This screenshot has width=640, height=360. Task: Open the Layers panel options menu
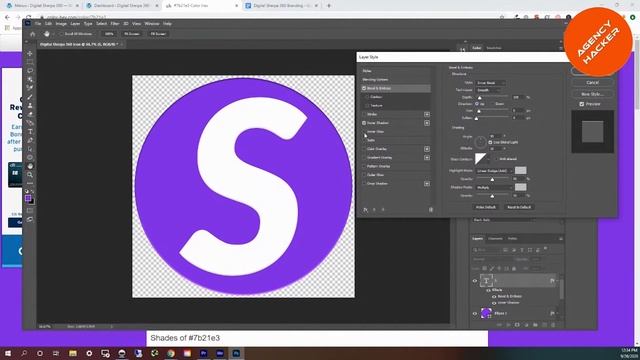coord(561,239)
